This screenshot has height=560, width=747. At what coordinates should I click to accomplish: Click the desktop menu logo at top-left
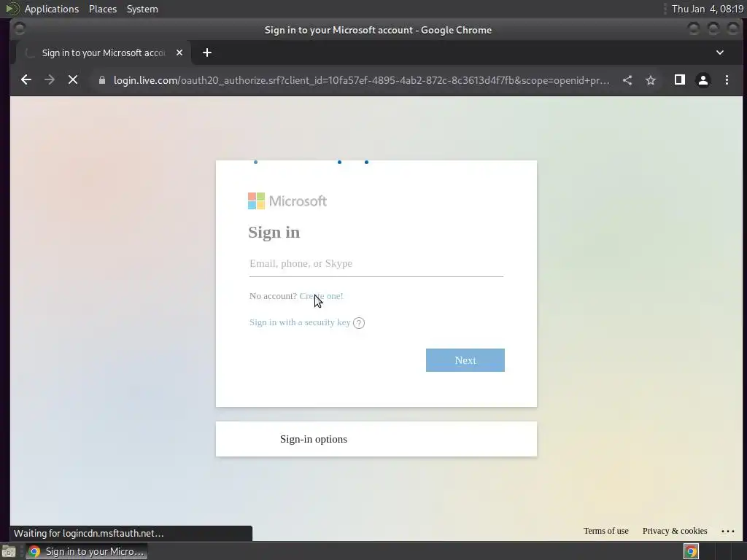[12, 9]
